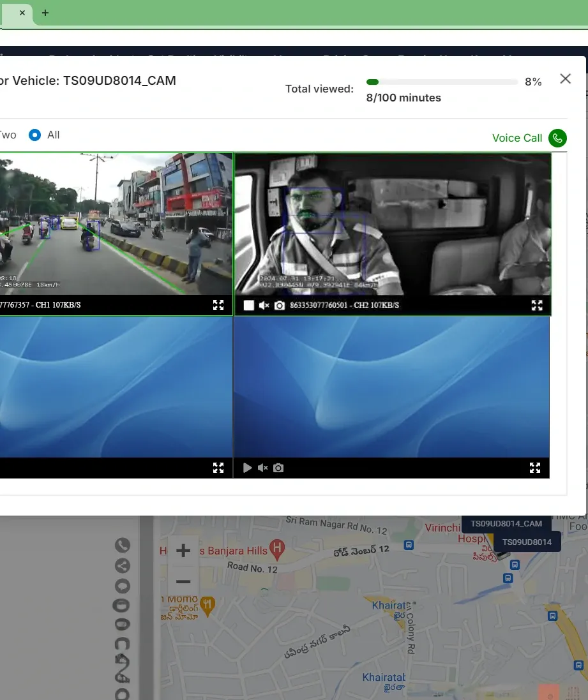Mute the bottom-right video channel
This screenshot has width=588, height=700.
point(262,468)
